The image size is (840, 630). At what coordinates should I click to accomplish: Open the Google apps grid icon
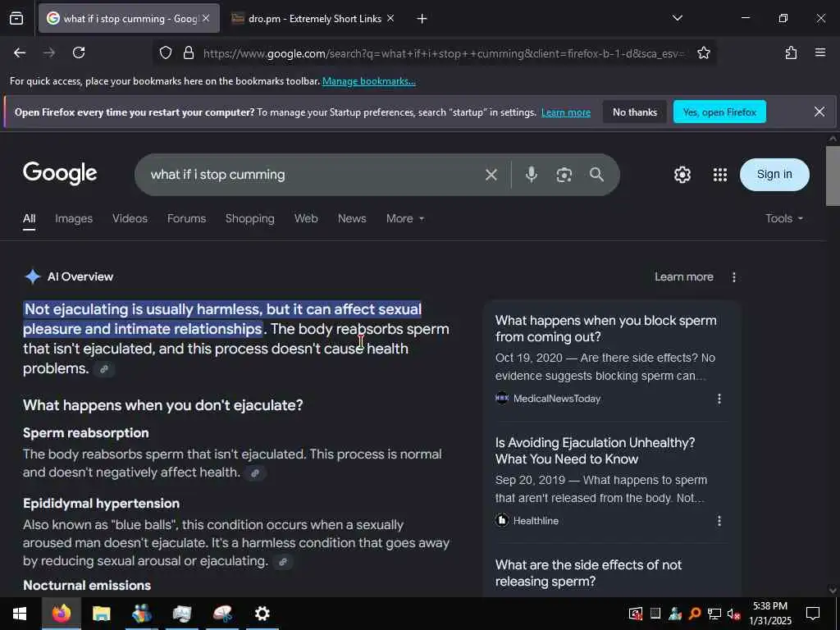pyautogui.click(x=720, y=175)
